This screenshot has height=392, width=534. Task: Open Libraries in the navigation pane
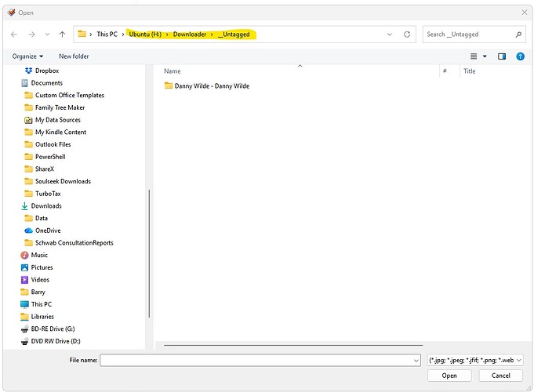tap(42, 317)
